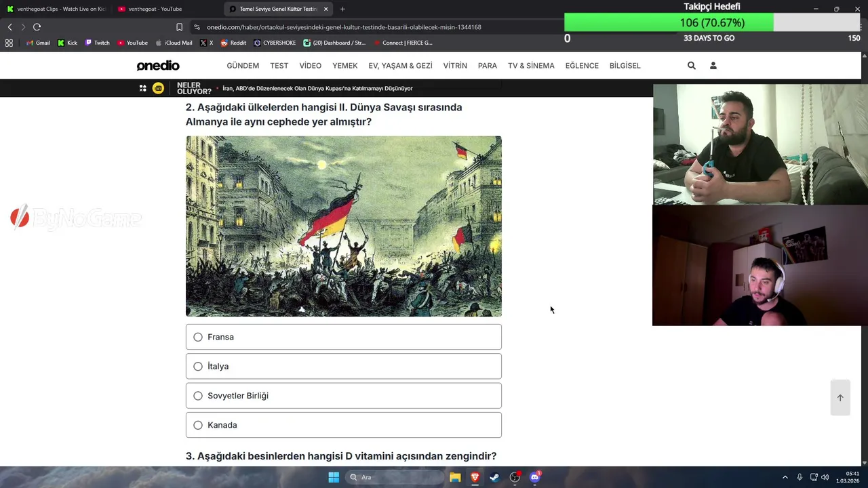Click the Windows taskbar search box Ara
Screen dimensions: 868x488
(395, 477)
